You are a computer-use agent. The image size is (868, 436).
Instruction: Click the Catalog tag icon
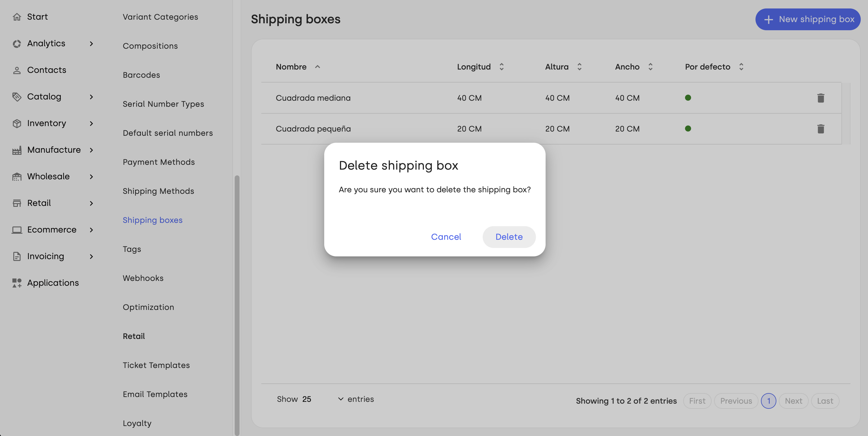(17, 97)
